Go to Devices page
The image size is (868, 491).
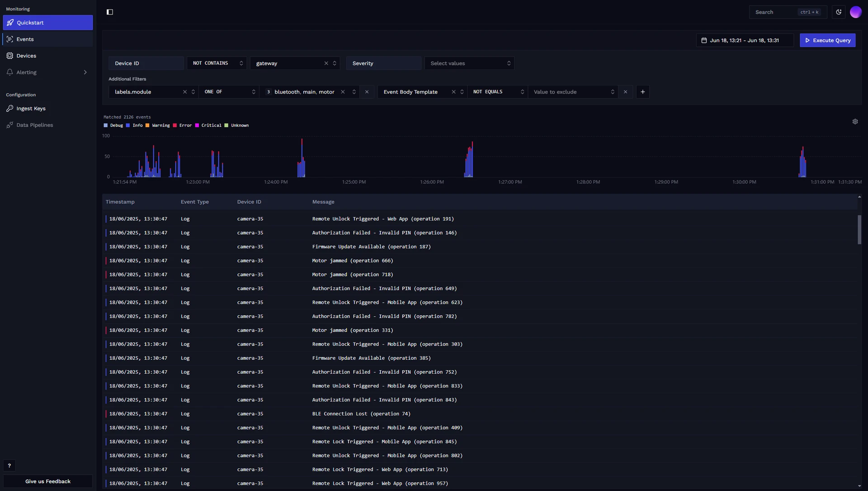[x=48, y=56]
